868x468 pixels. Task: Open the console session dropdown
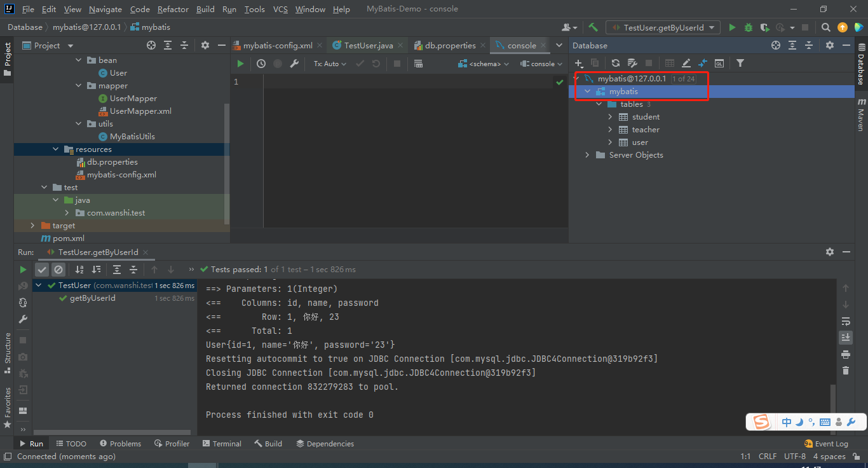(x=541, y=64)
